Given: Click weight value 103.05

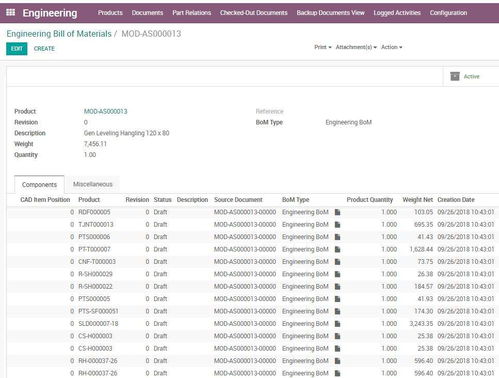Looking at the screenshot, I should (x=423, y=212).
